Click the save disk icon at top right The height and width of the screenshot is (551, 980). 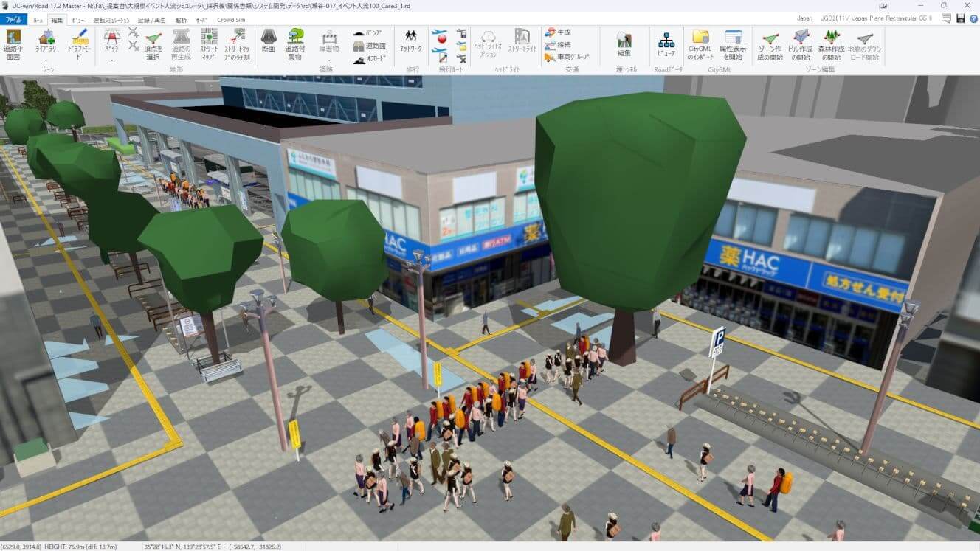(960, 18)
